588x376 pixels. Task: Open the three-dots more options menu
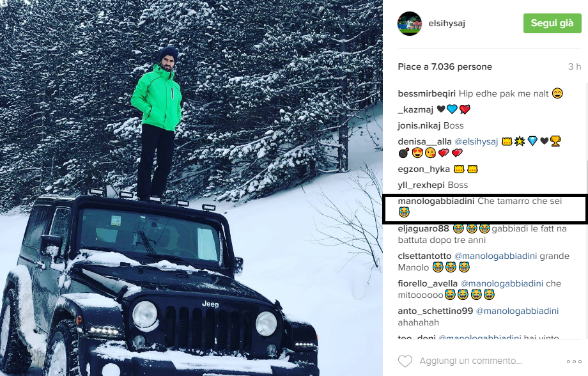tap(574, 361)
